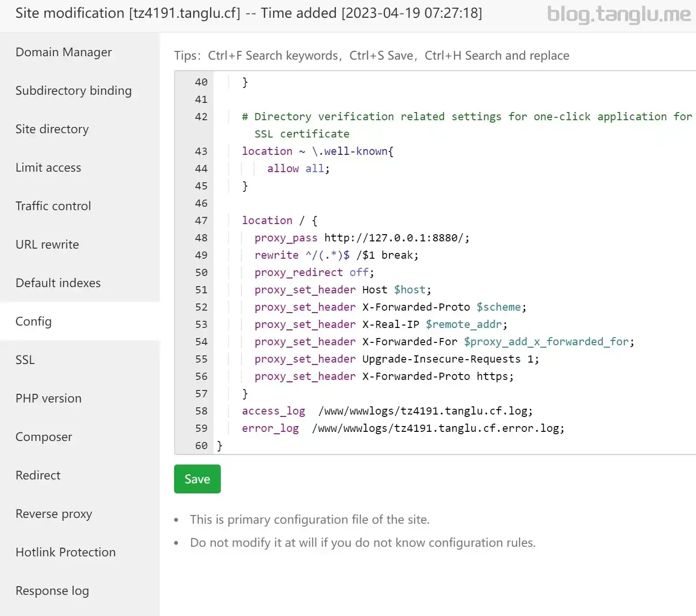696x616 pixels.
Task: Go to Hotlink Protection settings
Action: point(65,552)
